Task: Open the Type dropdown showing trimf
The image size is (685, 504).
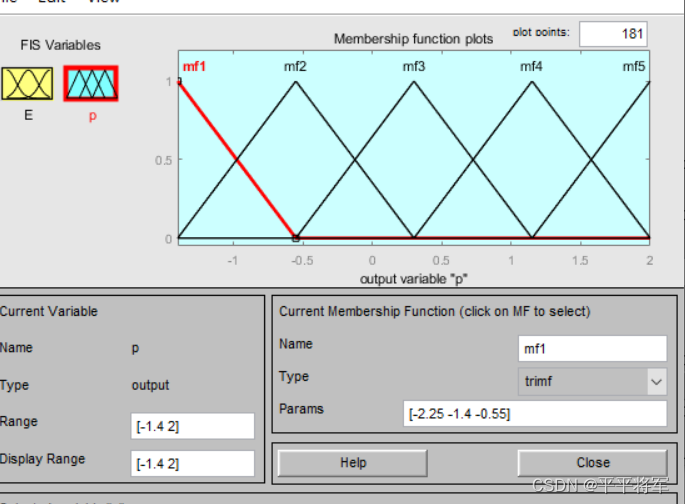Action: (x=592, y=381)
